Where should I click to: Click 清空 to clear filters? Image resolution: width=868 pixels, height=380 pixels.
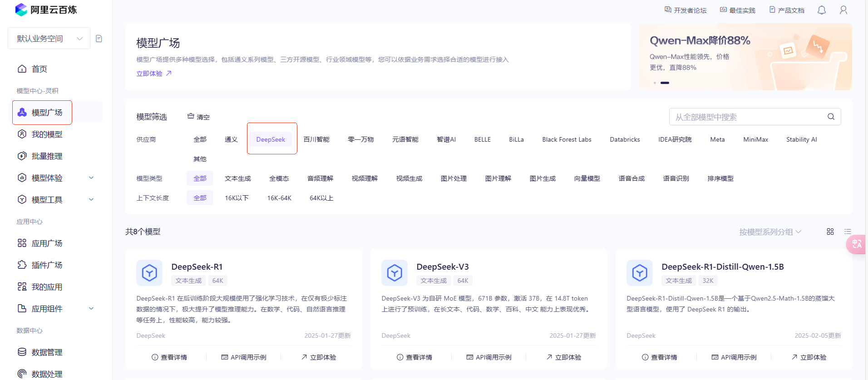click(x=198, y=117)
